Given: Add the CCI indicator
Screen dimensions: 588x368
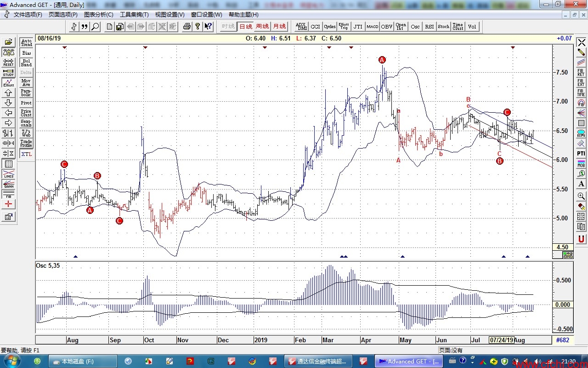Looking at the screenshot, I should [x=315, y=27].
